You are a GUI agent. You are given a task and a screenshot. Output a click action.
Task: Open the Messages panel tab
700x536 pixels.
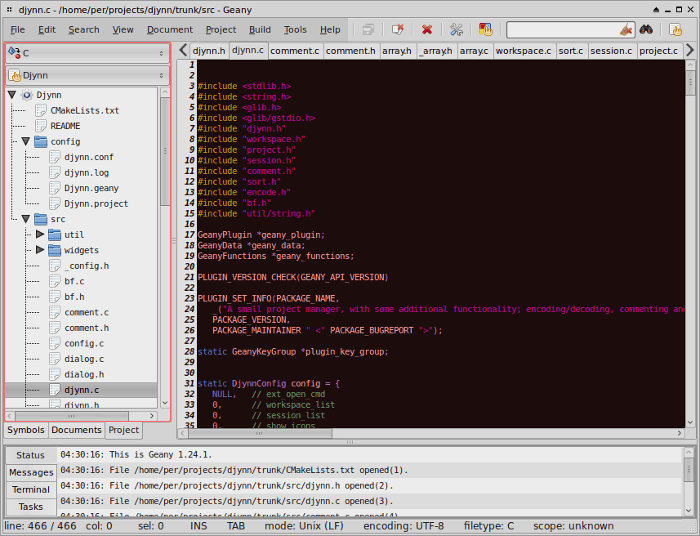tap(31, 472)
